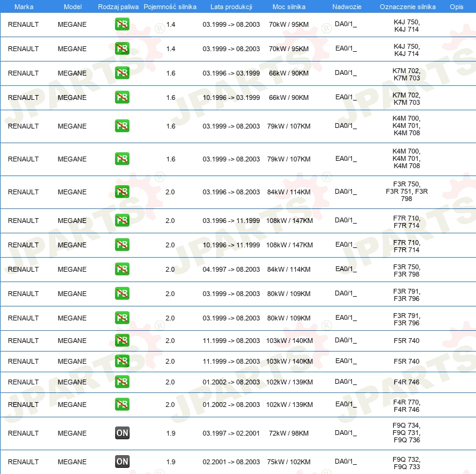Image resolution: width=476 pixels, height=474 pixels.
Task: Click PB icon in the 03.1996 -> 11.1999 row
Action: pos(122,221)
